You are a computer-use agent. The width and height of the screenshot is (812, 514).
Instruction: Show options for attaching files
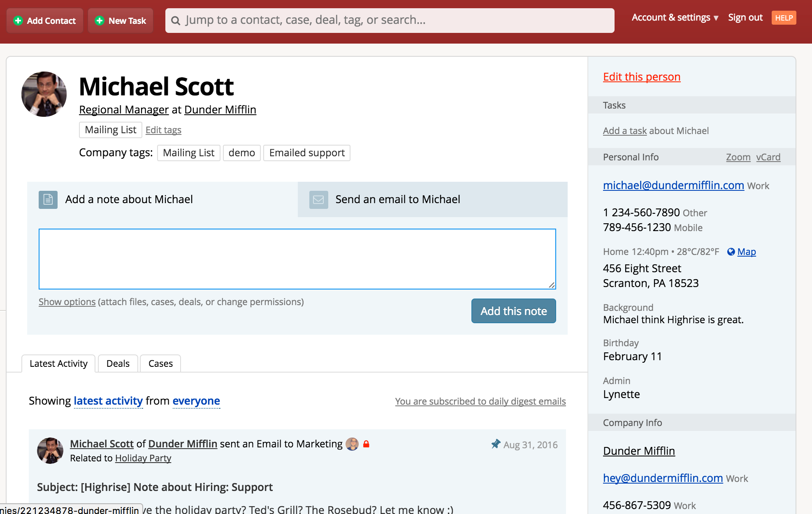pos(67,302)
